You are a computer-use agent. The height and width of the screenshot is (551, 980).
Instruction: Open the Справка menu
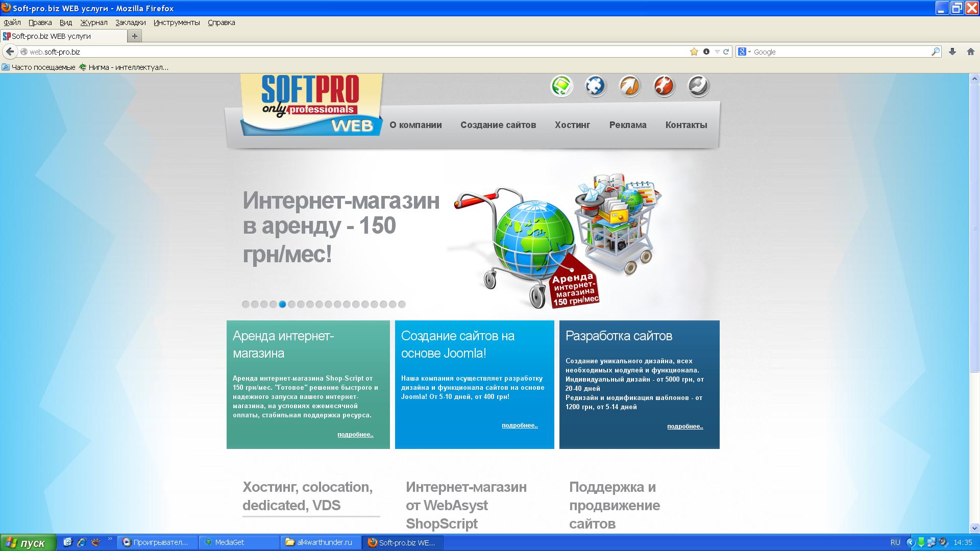222,22
